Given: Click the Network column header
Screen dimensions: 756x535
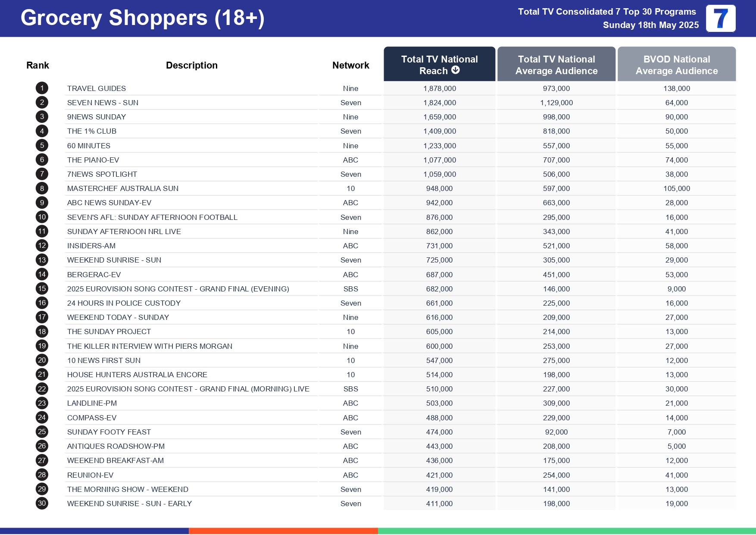Looking at the screenshot, I should coord(350,66).
